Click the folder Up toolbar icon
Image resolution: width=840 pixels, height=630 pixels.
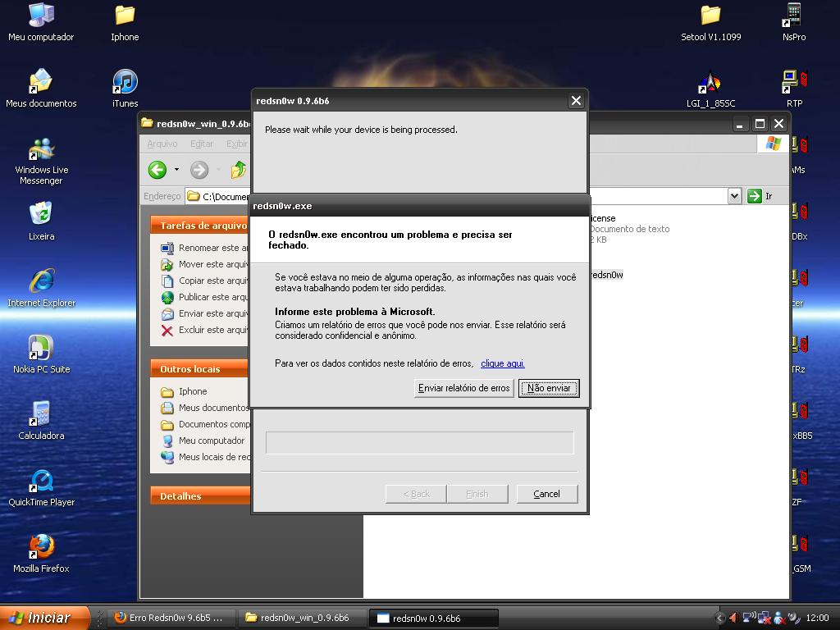click(239, 170)
